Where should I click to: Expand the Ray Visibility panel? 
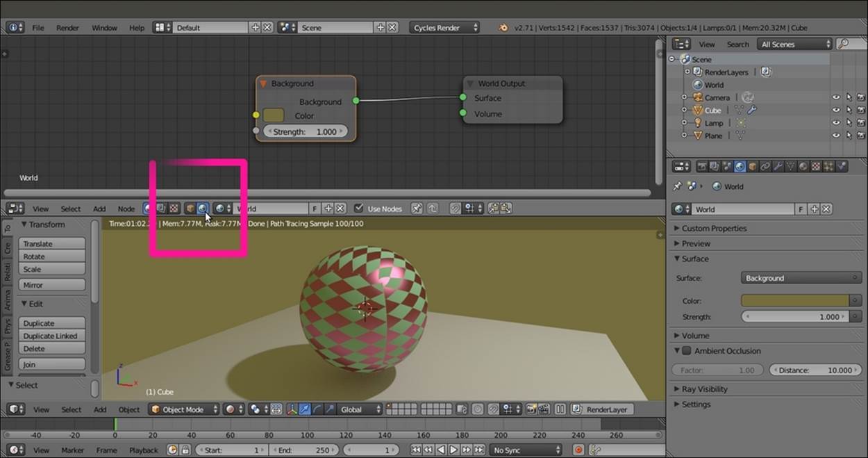(x=704, y=389)
